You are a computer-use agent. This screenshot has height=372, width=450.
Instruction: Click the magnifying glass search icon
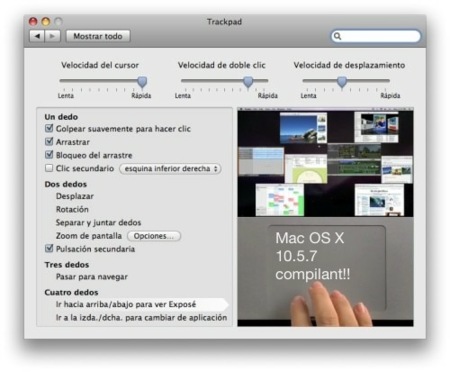(337, 36)
